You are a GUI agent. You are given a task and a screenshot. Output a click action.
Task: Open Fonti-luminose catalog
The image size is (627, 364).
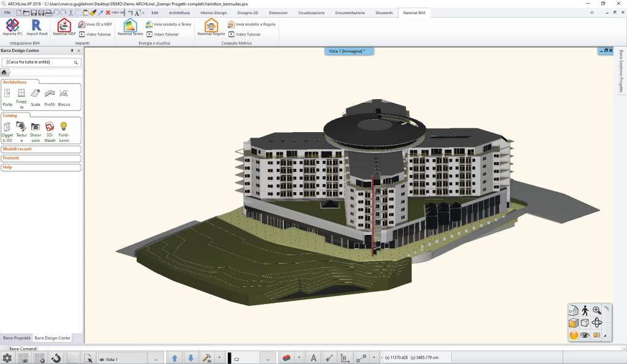click(x=64, y=132)
